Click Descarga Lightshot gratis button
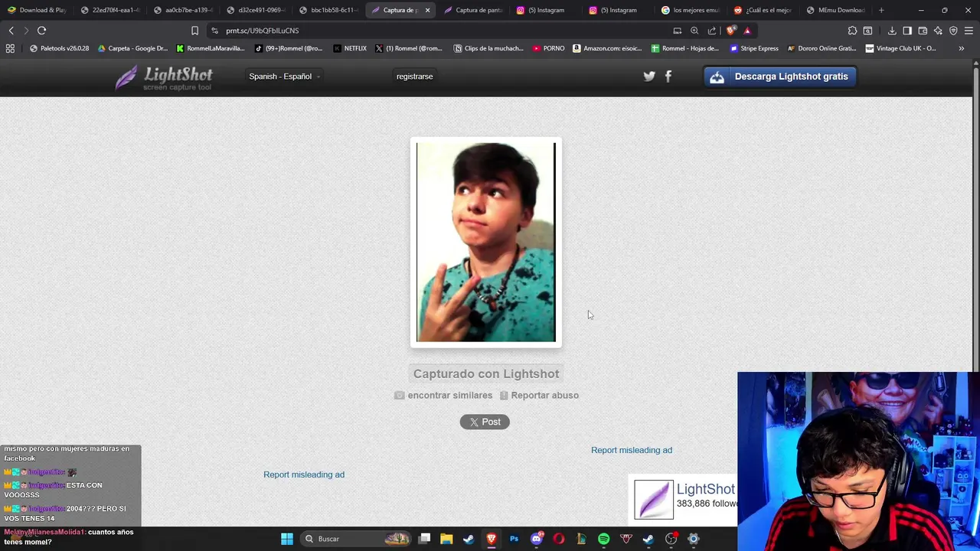 point(780,77)
